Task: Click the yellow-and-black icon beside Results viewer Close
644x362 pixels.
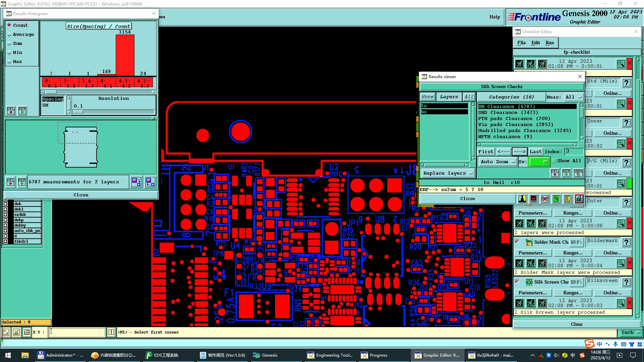Action: (522, 199)
